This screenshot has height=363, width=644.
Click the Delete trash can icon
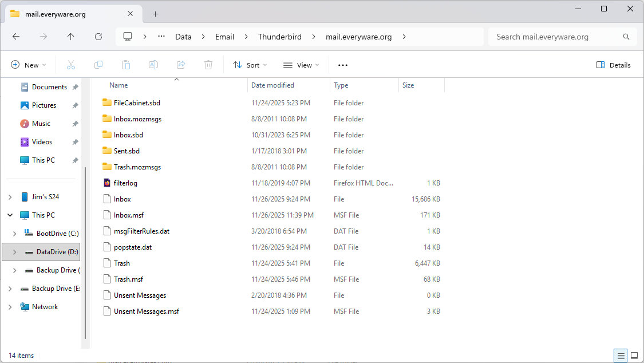click(208, 65)
